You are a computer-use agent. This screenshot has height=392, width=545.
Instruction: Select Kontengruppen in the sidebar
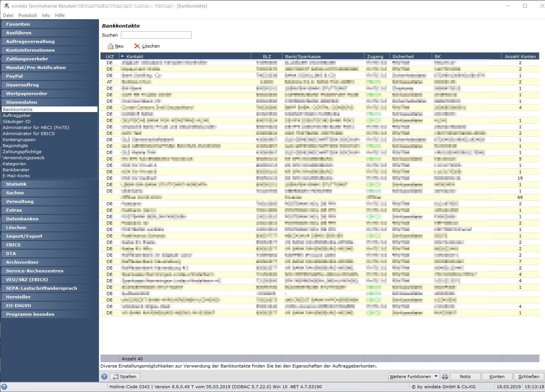coord(19,140)
